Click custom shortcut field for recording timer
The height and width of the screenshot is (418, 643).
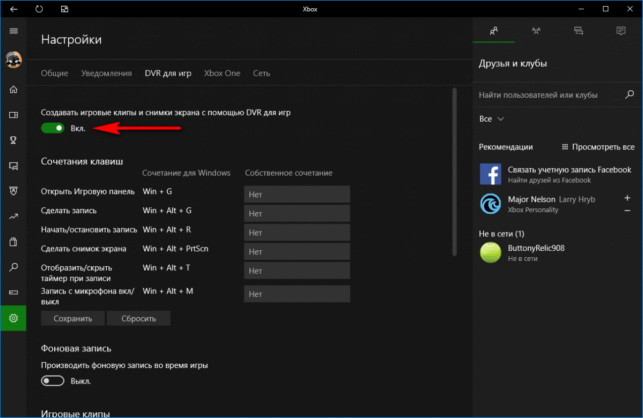click(x=297, y=271)
